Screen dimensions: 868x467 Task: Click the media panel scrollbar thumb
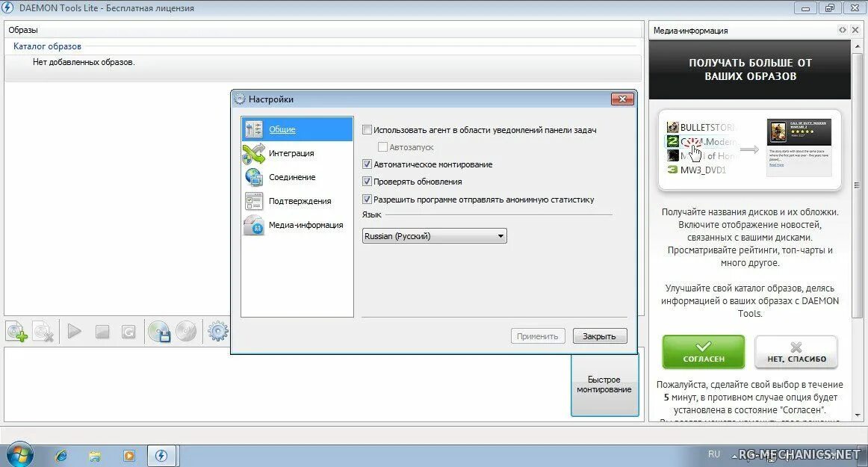tap(858, 185)
